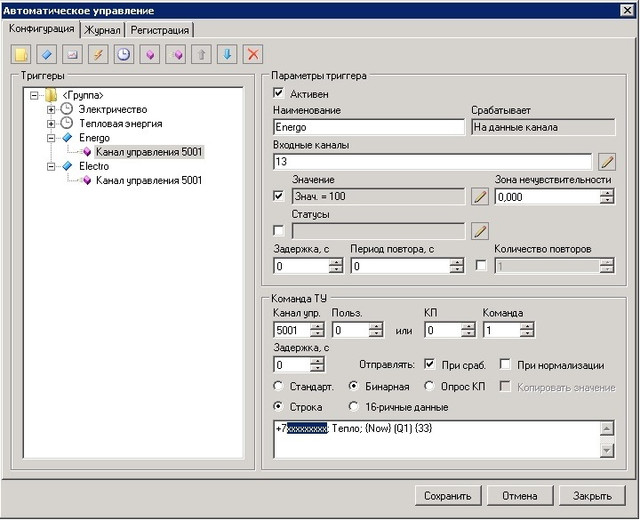640x520 pixels.
Task: Click the Закрыть button
Action: tap(592, 496)
